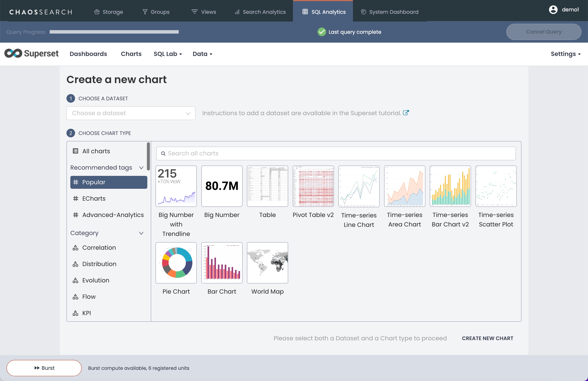Pick the Time-series Scatter Plot thumbnail
This screenshot has width=588, height=381.
[x=496, y=186]
